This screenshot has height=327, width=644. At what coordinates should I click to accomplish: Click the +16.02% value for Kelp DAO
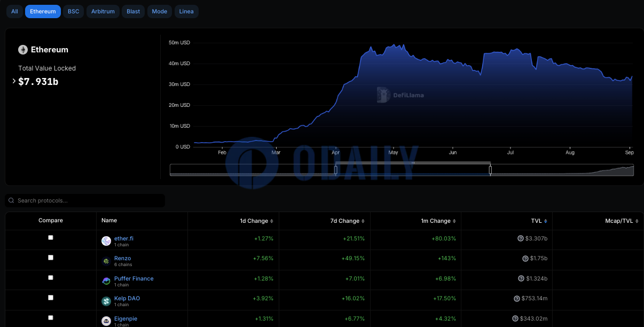354,298
